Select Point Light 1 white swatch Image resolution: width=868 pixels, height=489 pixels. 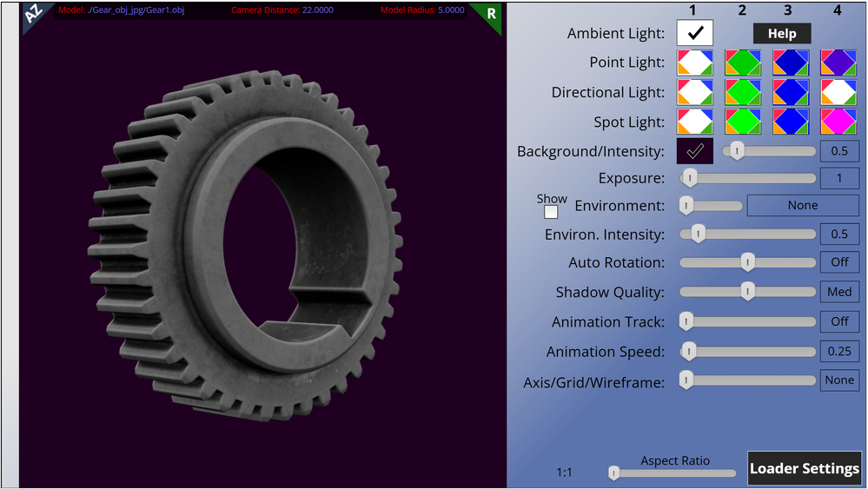point(695,63)
